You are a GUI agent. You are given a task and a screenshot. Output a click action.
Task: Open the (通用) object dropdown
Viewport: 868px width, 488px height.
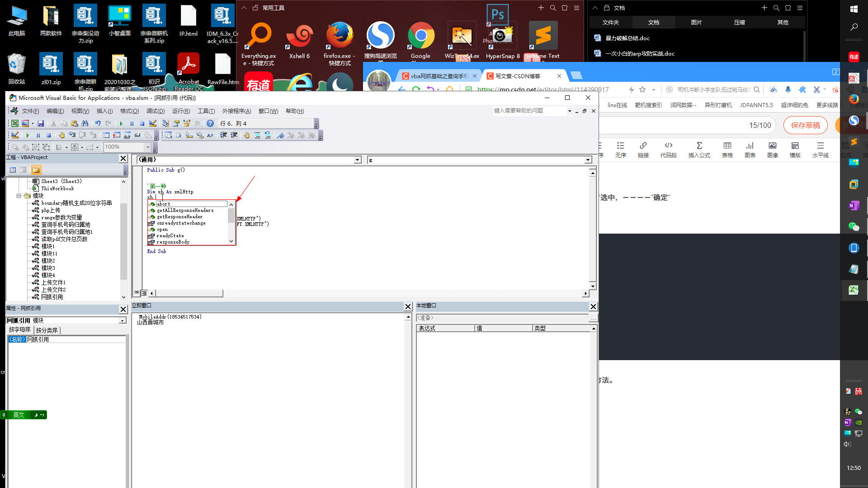pyautogui.click(x=358, y=160)
